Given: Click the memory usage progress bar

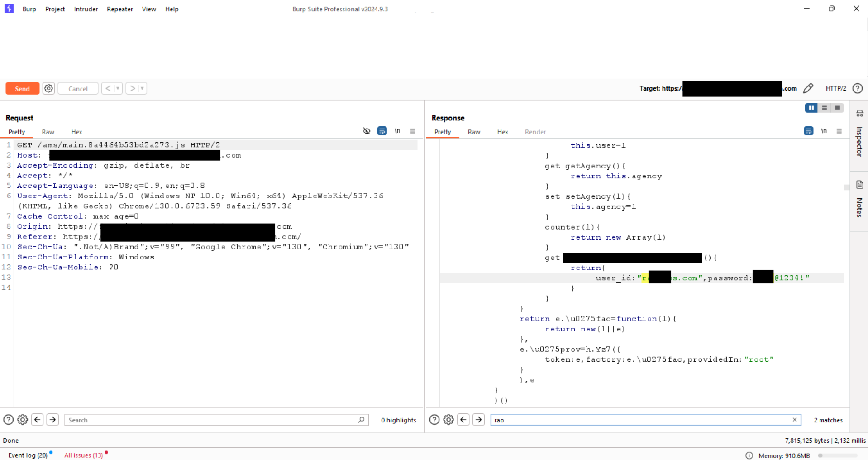Looking at the screenshot, I should coord(837,455).
